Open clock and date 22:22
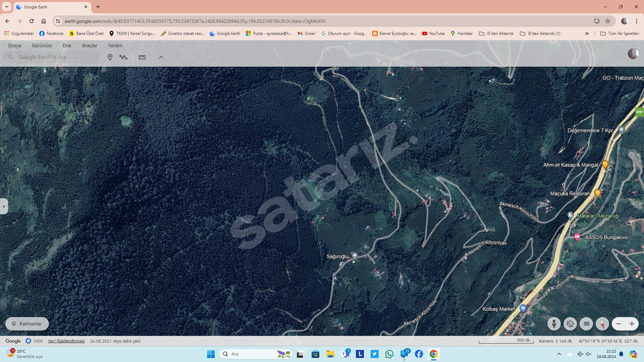 click(x=606, y=354)
